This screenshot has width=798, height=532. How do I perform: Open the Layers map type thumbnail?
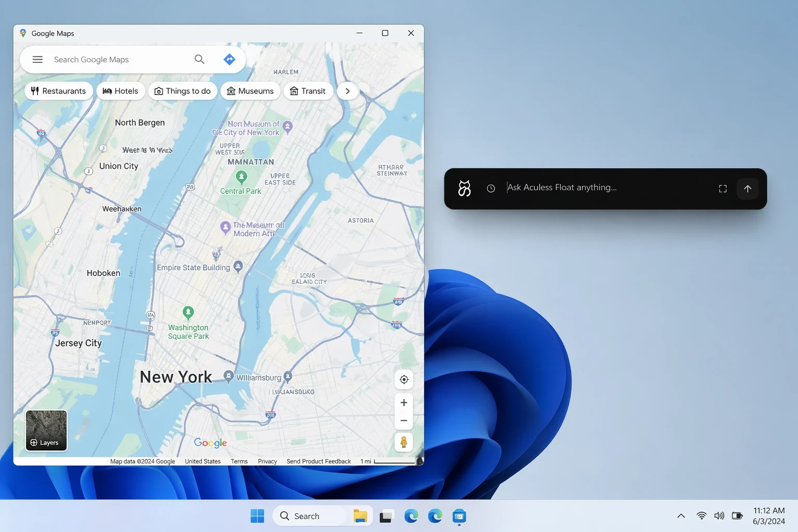[46, 430]
